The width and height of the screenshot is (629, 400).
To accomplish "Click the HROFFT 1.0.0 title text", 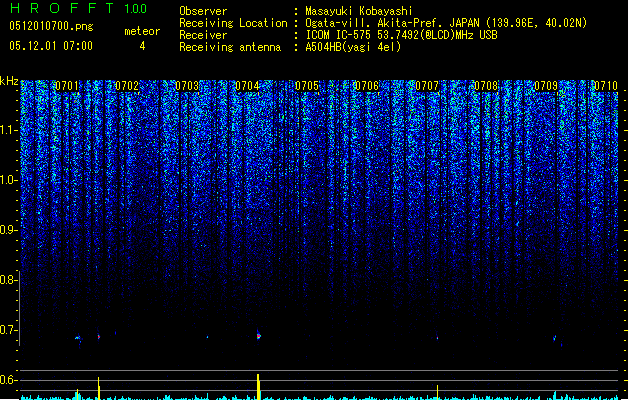I will point(78,8).
